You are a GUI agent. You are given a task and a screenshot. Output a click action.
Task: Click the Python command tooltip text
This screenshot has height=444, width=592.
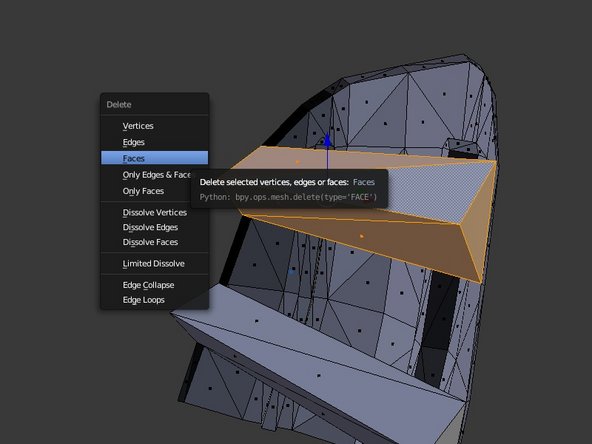pyautogui.click(x=288, y=197)
